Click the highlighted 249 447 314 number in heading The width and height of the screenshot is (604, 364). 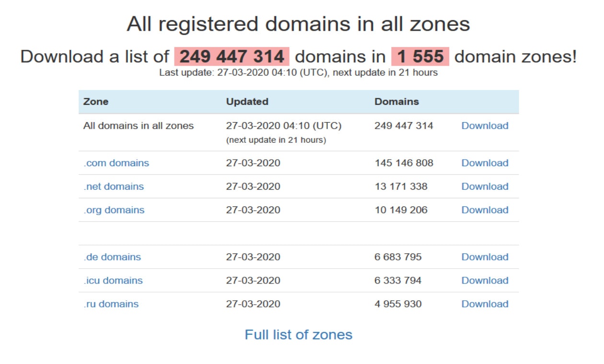pyautogui.click(x=232, y=57)
